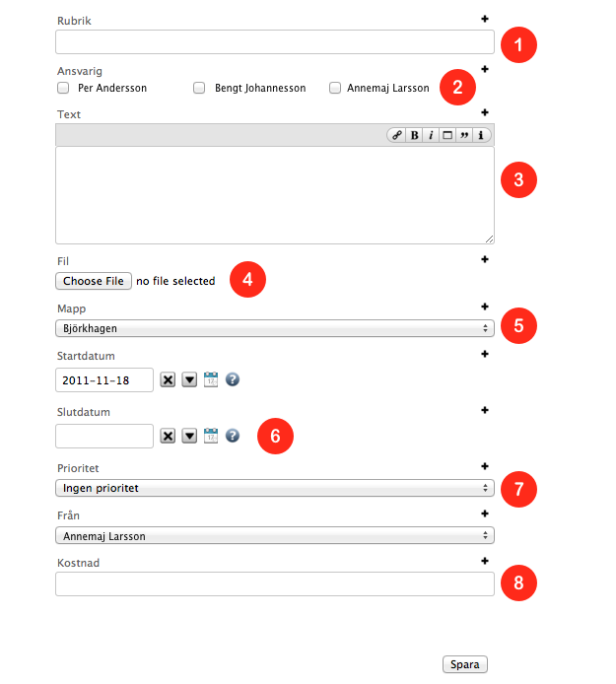Toggle bold formatting in the Text editor
Viewport: 616px width, 684px height.
click(x=415, y=136)
